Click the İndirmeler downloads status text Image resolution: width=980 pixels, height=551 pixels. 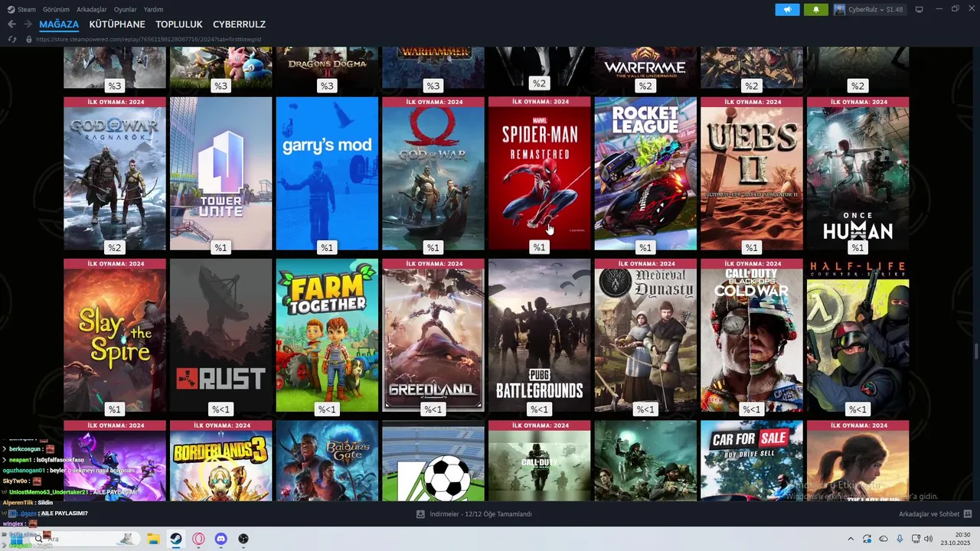tap(481, 514)
